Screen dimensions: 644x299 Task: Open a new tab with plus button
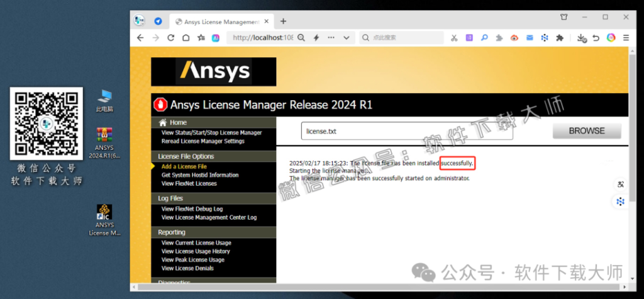[x=283, y=21]
